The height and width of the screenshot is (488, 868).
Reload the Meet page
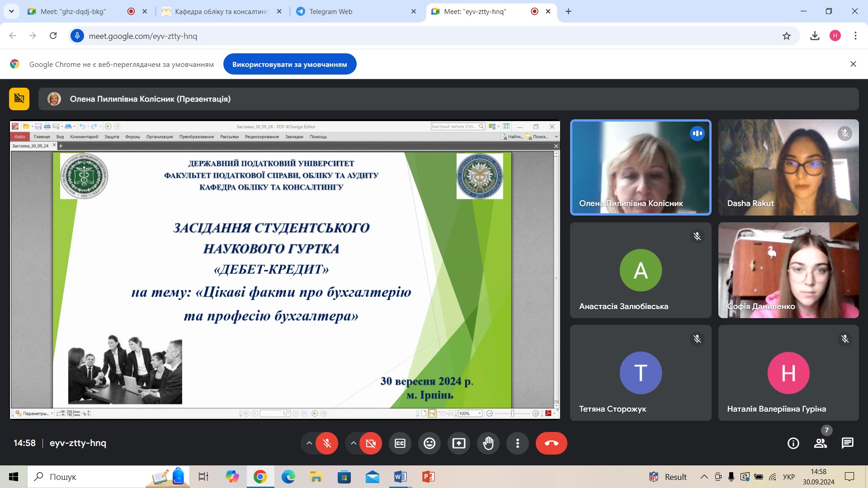point(53,36)
